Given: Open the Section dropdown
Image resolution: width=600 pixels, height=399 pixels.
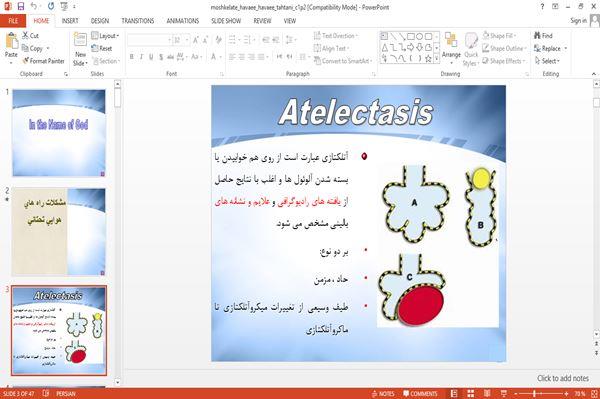Looking at the screenshot, I should (x=106, y=61).
